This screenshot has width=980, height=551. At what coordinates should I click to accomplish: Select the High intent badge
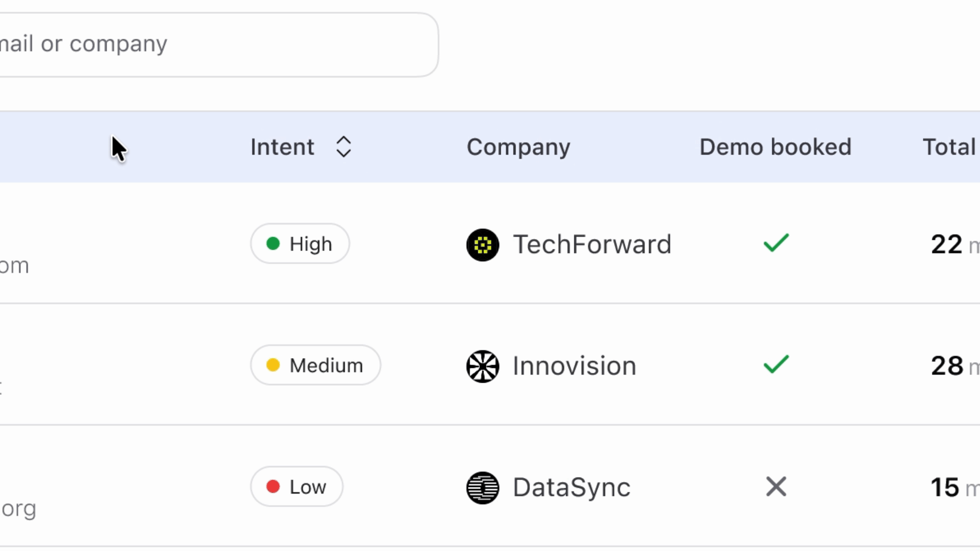tap(300, 244)
